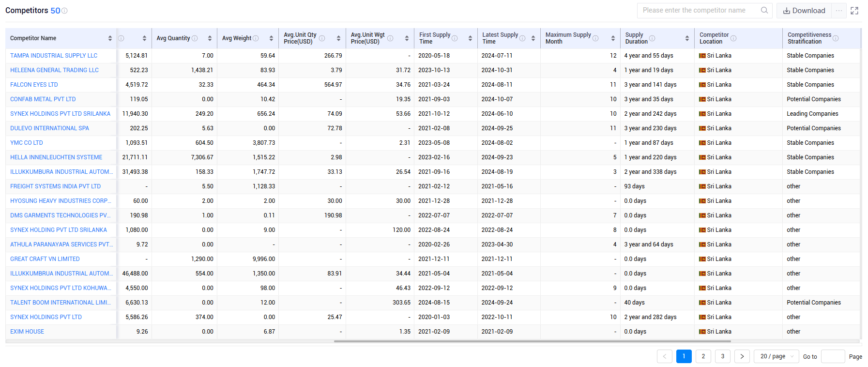This screenshot has height=367, width=868.
Task: Sort by Competitor Name column
Action: click(110, 38)
